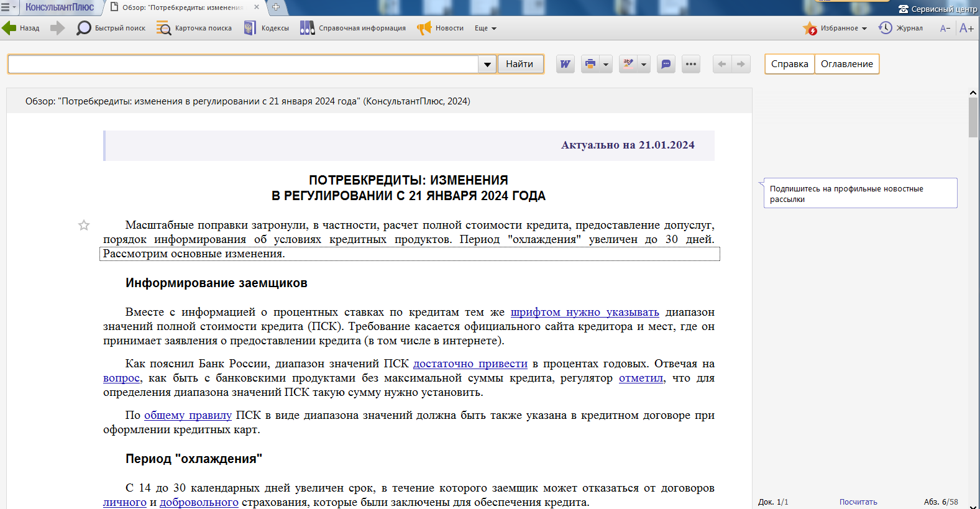The image size is (980, 509).
Task: Open Новости with the megaphone icon
Action: (441, 28)
